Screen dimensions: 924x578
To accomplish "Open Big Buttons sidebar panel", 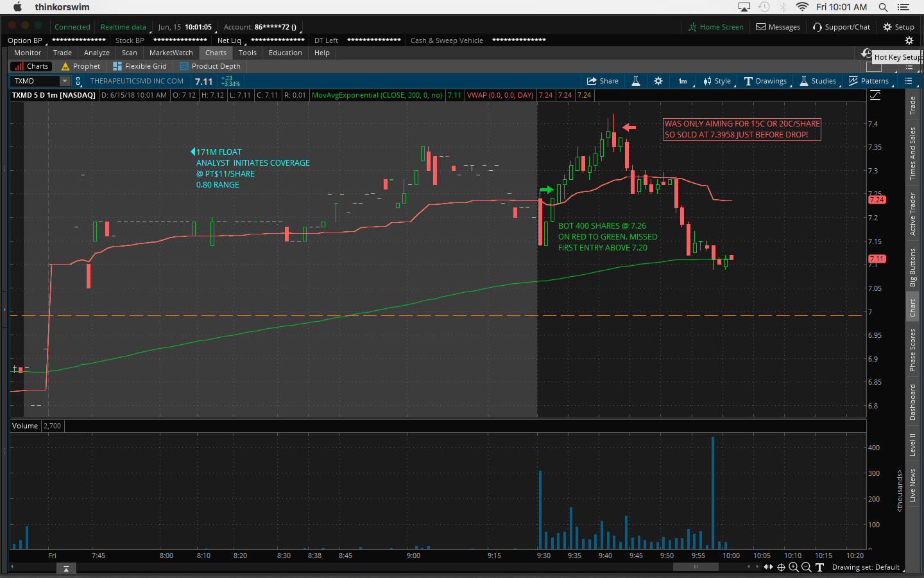I will (x=912, y=267).
